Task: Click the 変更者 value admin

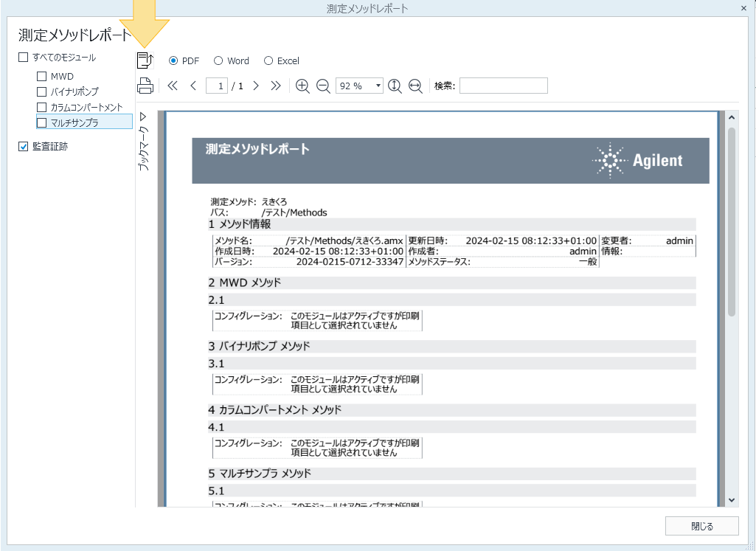Action: (680, 240)
